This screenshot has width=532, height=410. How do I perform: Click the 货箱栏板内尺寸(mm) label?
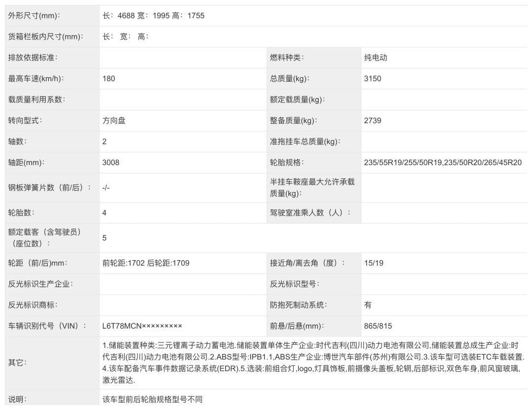click(46, 37)
